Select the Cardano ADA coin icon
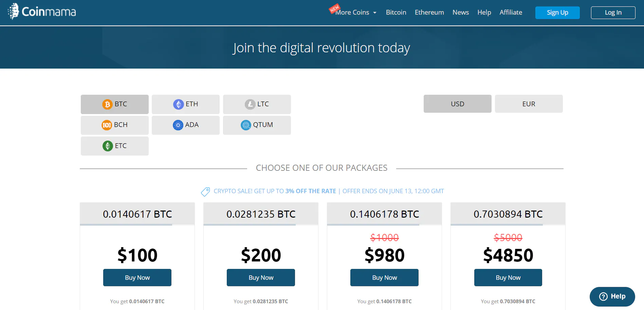Screen dimensions: 644x310 [x=178, y=125]
